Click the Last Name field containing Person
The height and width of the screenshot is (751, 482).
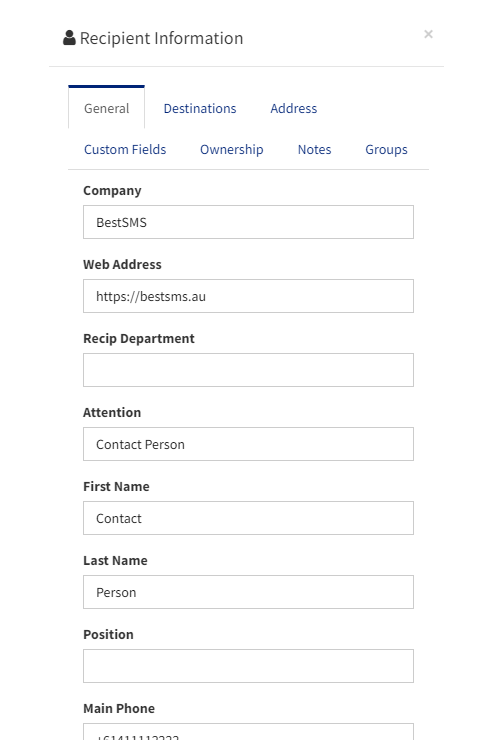click(x=248, y=592)
